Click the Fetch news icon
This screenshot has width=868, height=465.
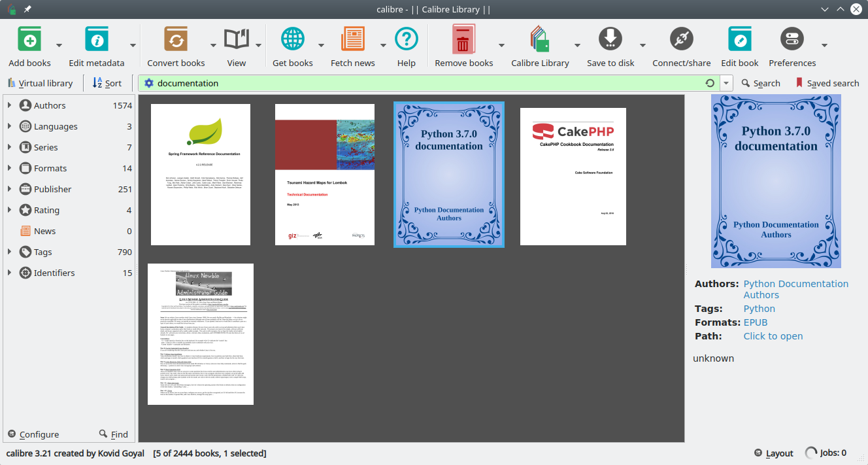352,40
